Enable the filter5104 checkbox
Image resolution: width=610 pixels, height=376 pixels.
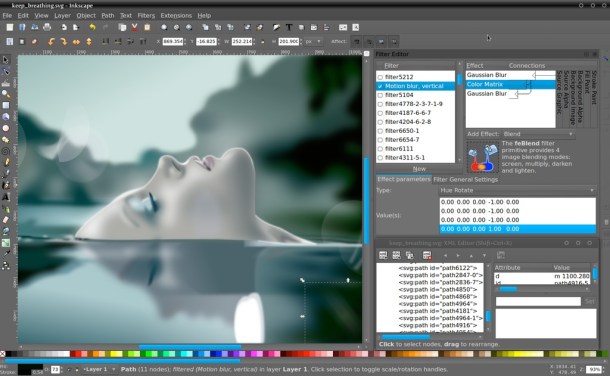point(380,95)
